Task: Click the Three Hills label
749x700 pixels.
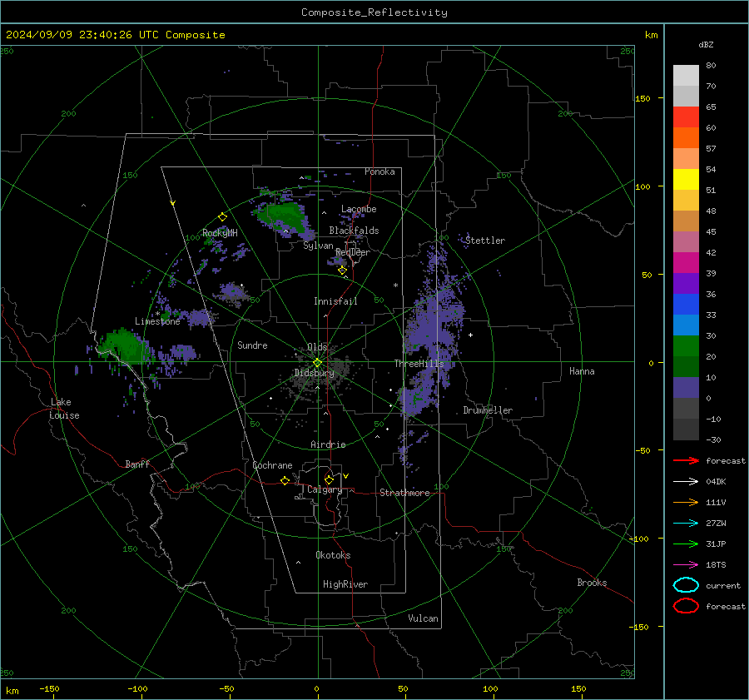Action: (419, 364)
